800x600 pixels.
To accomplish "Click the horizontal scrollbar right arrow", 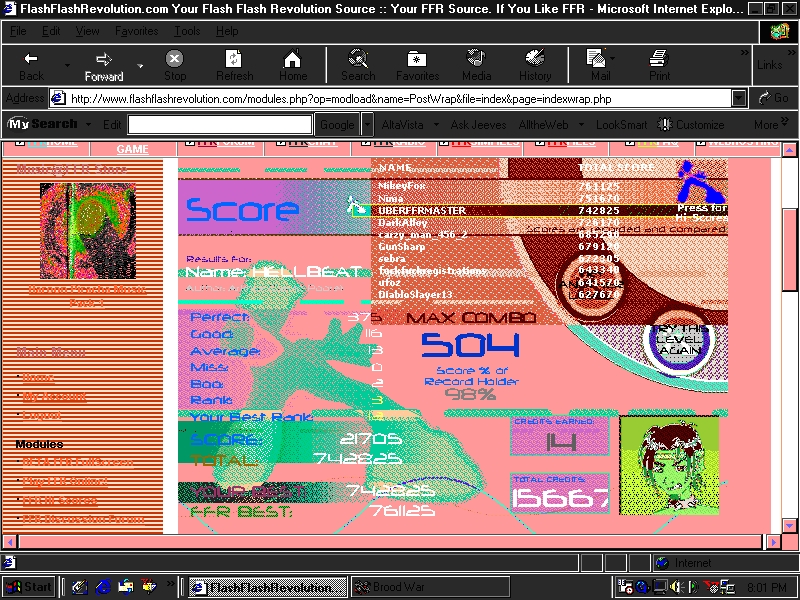I will coord(774,542).
